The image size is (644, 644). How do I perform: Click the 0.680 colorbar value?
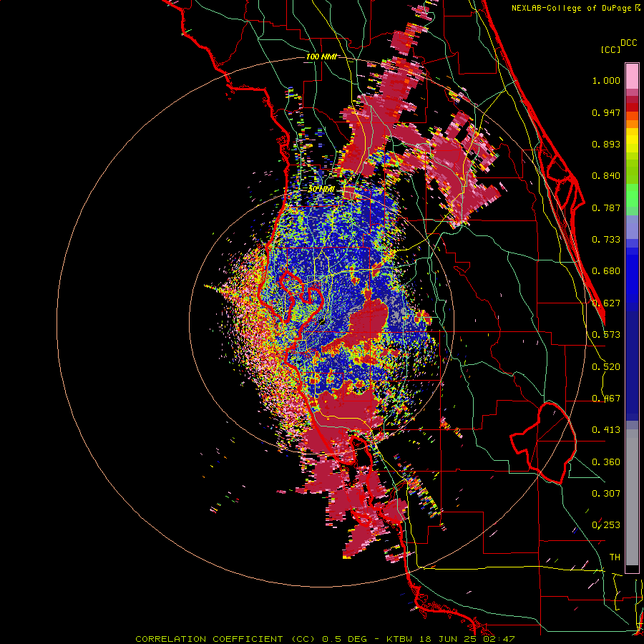[x=606, y=271]
